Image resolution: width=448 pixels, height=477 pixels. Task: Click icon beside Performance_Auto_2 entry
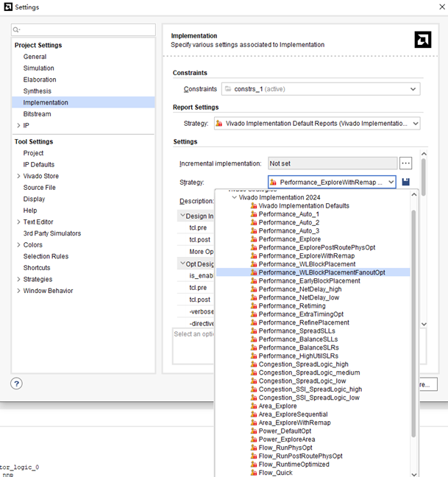coord(254,223)
